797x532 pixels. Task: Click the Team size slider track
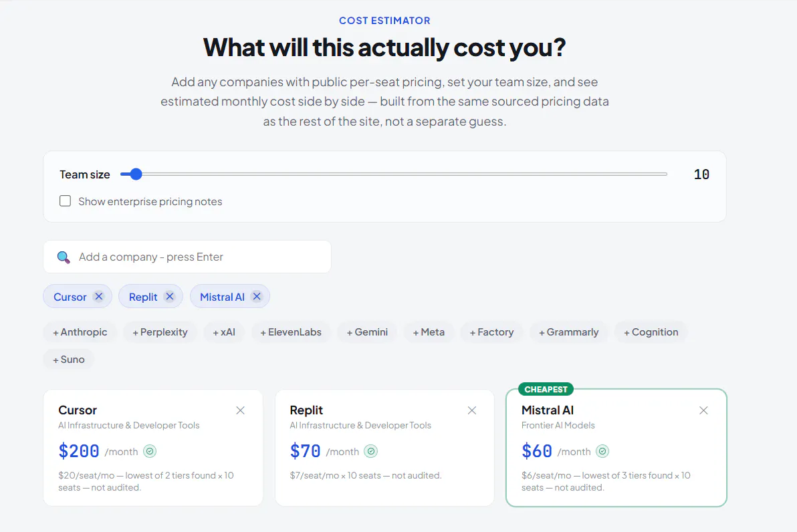[393, 174]
